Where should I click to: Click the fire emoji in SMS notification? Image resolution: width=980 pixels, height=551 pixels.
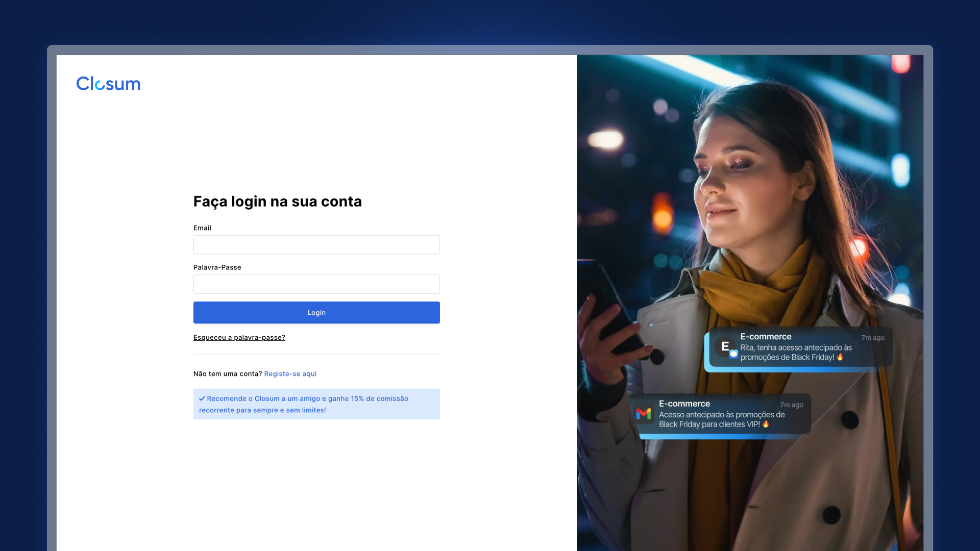840,357
